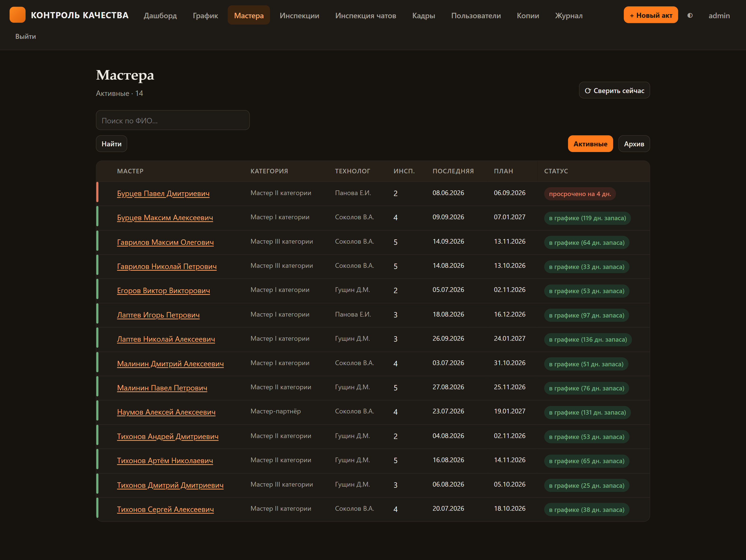This screenshot has height=560, width=746.
Task: Click the Мастер-партнёр category cell
Action: click(275, 411)
